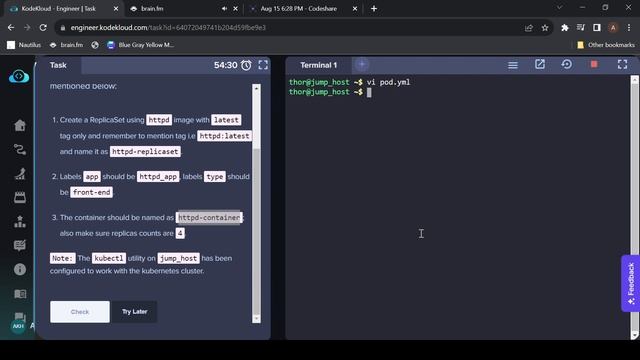Expand the Task panel to fullscreen
Screen dimensions: 640x360
pos(263,65)
